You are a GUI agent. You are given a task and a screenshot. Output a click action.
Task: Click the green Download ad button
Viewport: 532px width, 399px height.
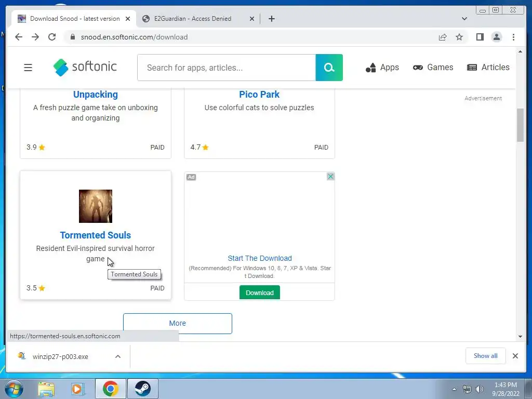tap(260, 292)
